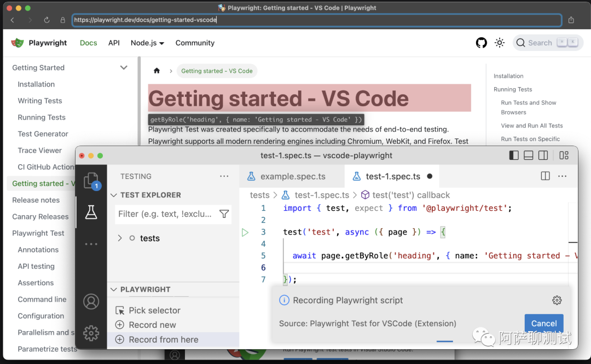Select the test-1.spec.ts tab
591x364 pixels.
pos(392,176)
